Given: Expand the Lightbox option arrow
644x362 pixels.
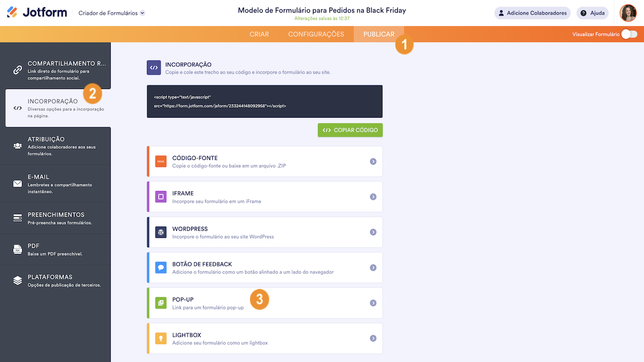Looking at the screenshot, I should tap(373, 338).
